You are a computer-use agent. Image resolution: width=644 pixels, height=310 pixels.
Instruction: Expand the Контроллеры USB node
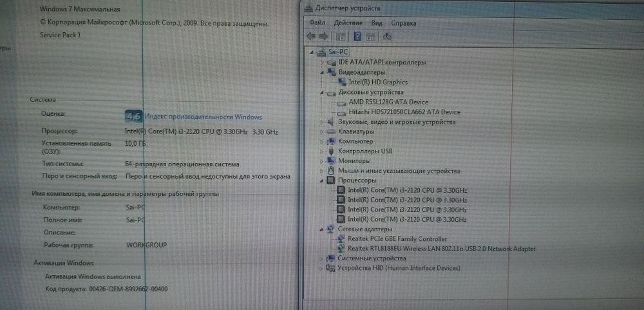pyautogui.click(x=322, y=151)
